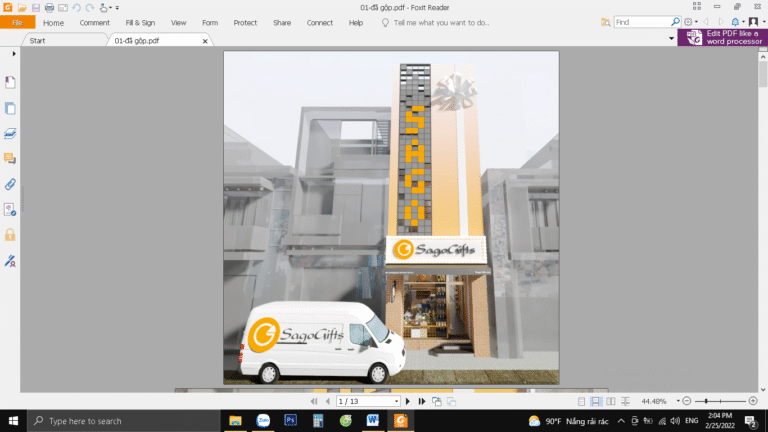The height and width of the screenshot is (432, 768).
Task: Click the vertical scrollbar thumb
Action: (x=763, y=74)
